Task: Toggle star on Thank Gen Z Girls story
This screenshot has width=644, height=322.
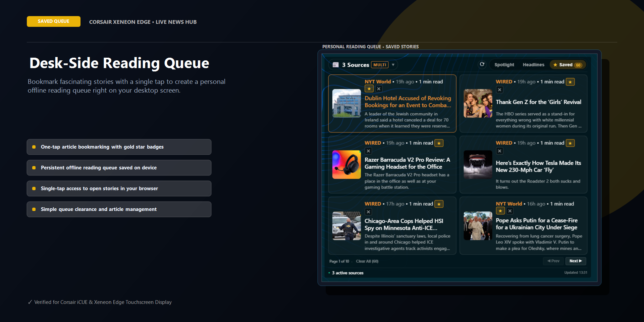Action: [x=570, y=82]
